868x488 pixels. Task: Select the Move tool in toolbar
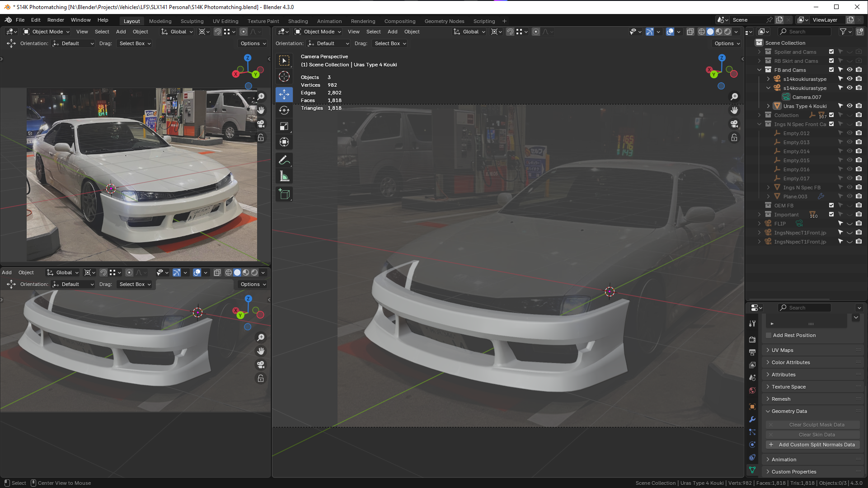pyautogui.click(x=284, y=94)
